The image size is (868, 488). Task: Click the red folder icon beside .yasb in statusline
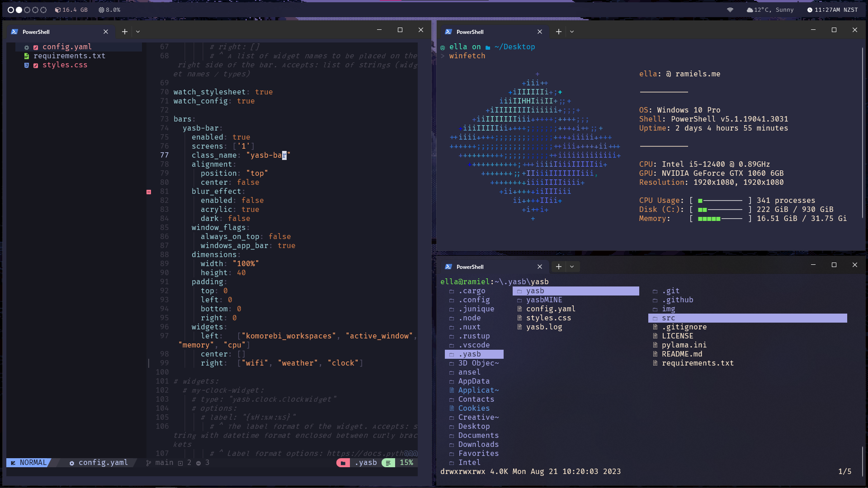tap(343, 463)
